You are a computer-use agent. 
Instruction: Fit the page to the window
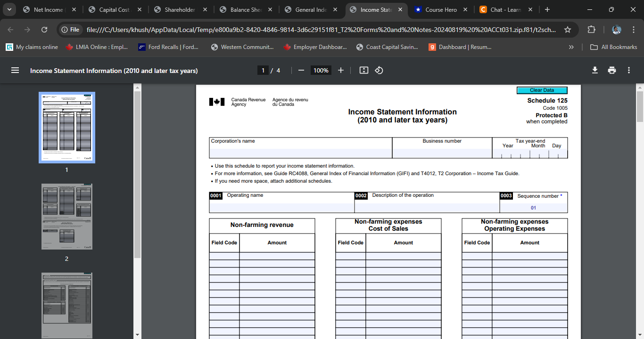tap(363, 70)
